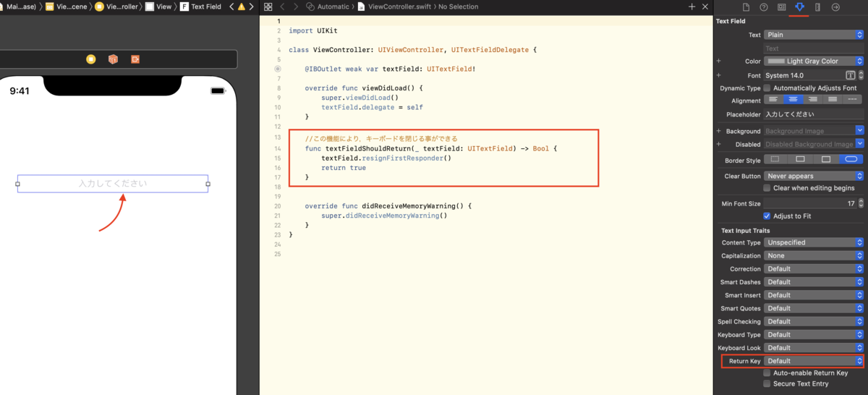
Task: Choose the line border style
Action: coord(801,159)
